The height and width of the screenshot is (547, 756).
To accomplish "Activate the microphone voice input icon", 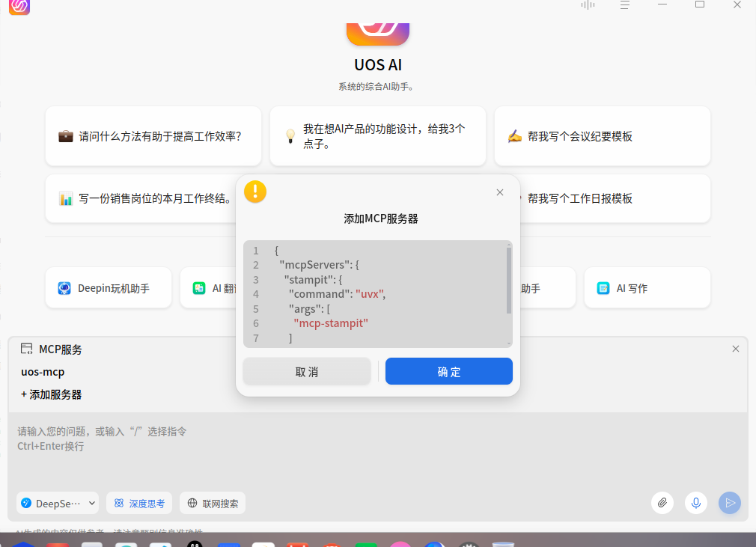I will 695,503.
